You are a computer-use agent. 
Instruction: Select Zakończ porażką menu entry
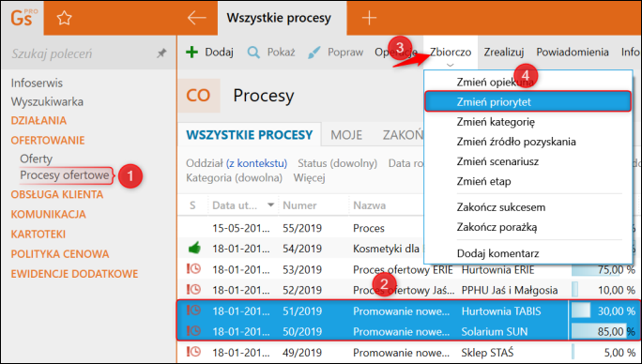point(528,227)
